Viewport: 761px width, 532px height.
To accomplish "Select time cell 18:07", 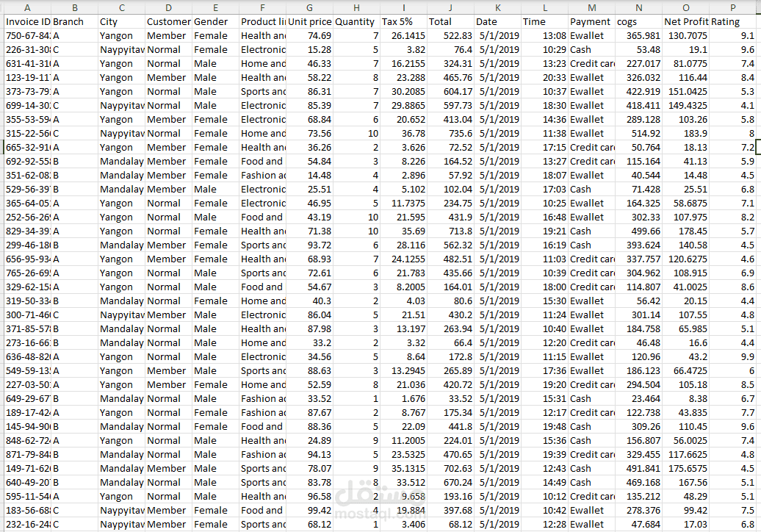I will 544,175.
